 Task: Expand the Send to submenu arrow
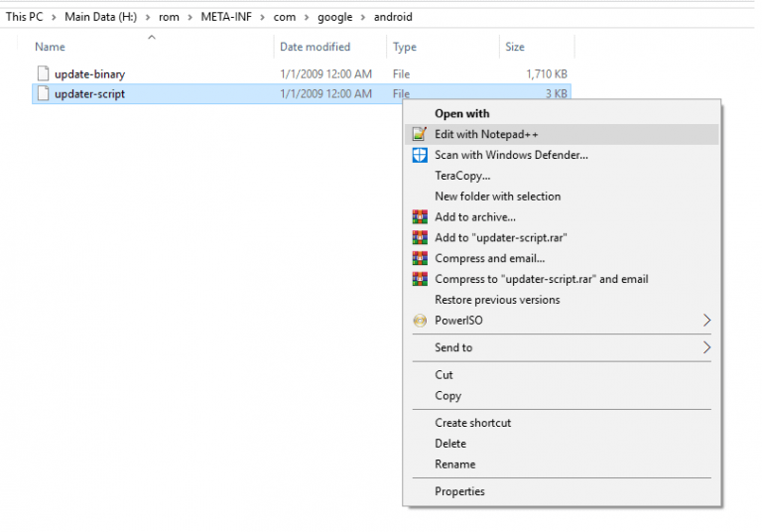tap(706, 347)
